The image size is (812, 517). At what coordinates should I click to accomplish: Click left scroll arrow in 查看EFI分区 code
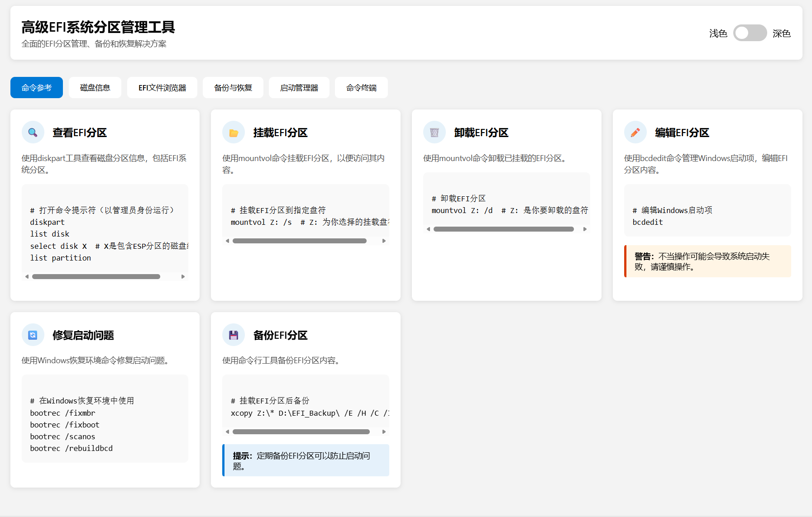coord(27,276)
